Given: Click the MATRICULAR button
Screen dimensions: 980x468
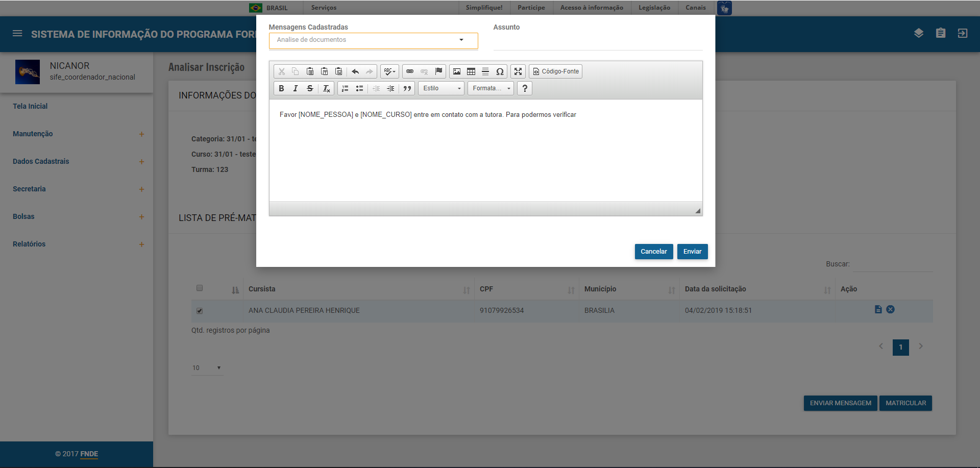Looking at the screenshot, I should tap(906, 403).
